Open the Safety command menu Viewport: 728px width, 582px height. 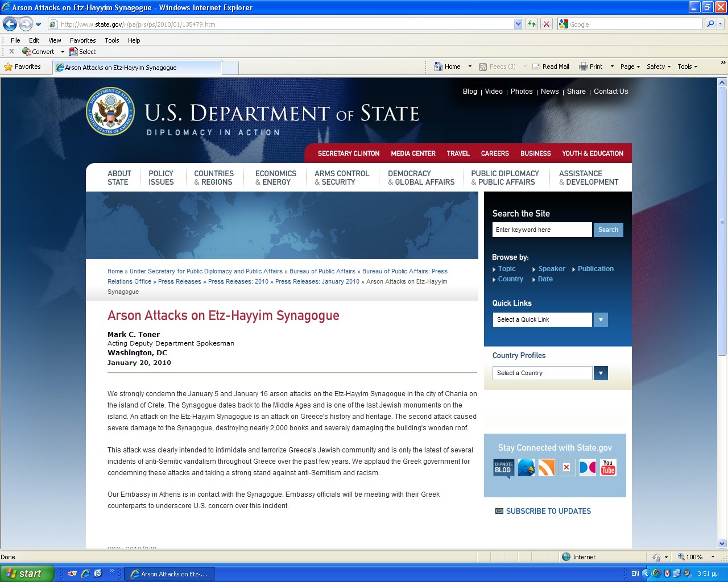pyautogui.click(x=659, y=66)
